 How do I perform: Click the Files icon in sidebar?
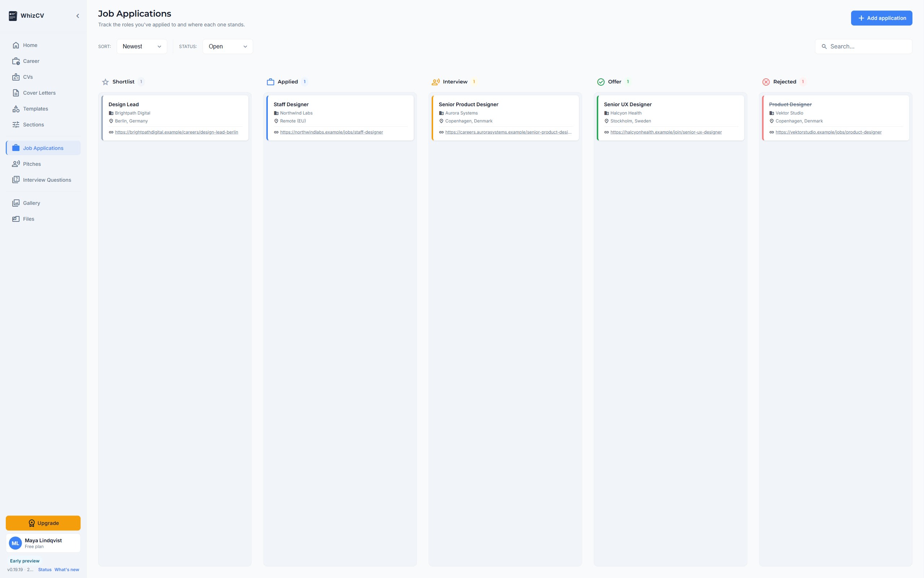pos(16,219)
